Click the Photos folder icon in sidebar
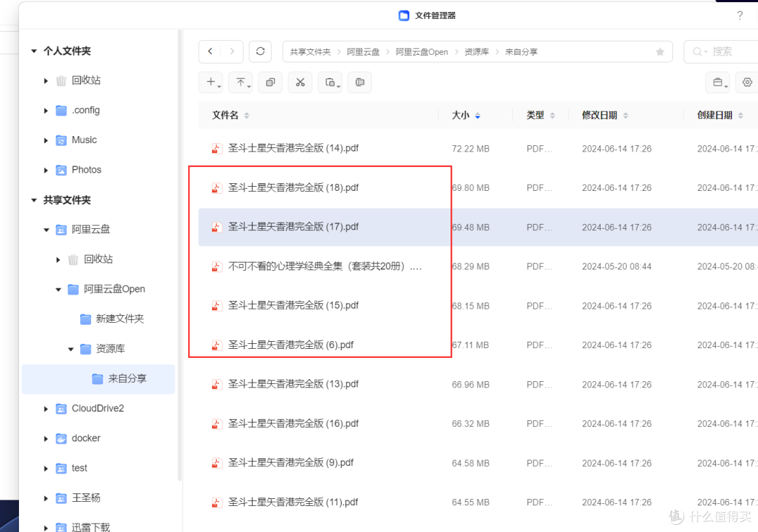Image resolution: width=758 pixels, height=532 pixels. point(61,170)
